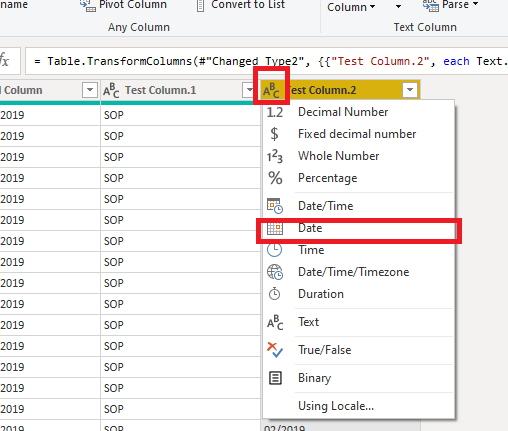Select Date from the type menu
Image resolution: width=508 pixels, height=431 pixels.
coord(359,228)
